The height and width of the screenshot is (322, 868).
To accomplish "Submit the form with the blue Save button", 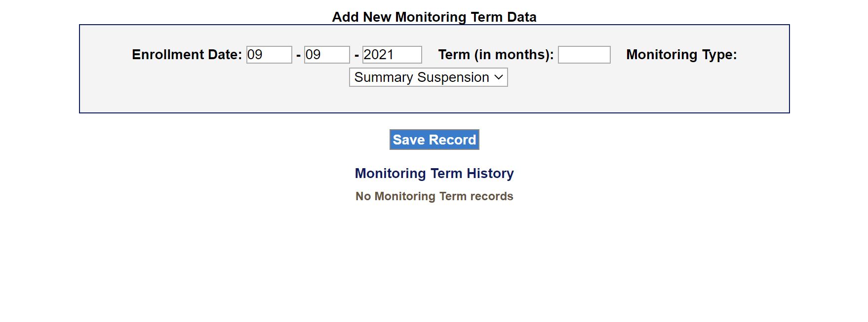I will [434, 140].
